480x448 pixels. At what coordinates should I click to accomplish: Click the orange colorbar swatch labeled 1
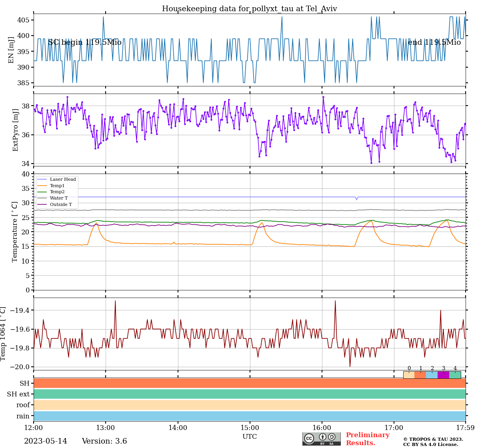pos(420,375)
